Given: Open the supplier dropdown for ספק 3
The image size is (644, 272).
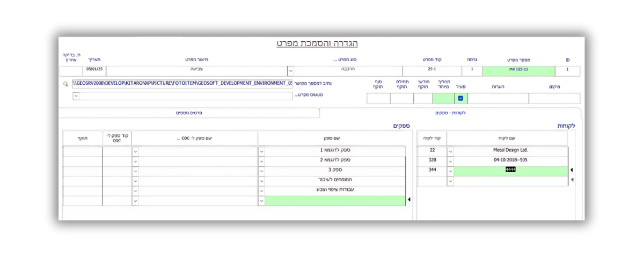Looking at the screenshot, I should pyautogui.click(x=261, y=171).
